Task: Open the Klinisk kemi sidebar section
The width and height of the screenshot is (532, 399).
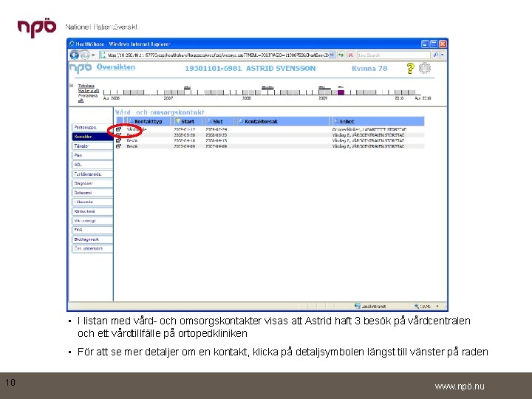Action: click(92, 211)
